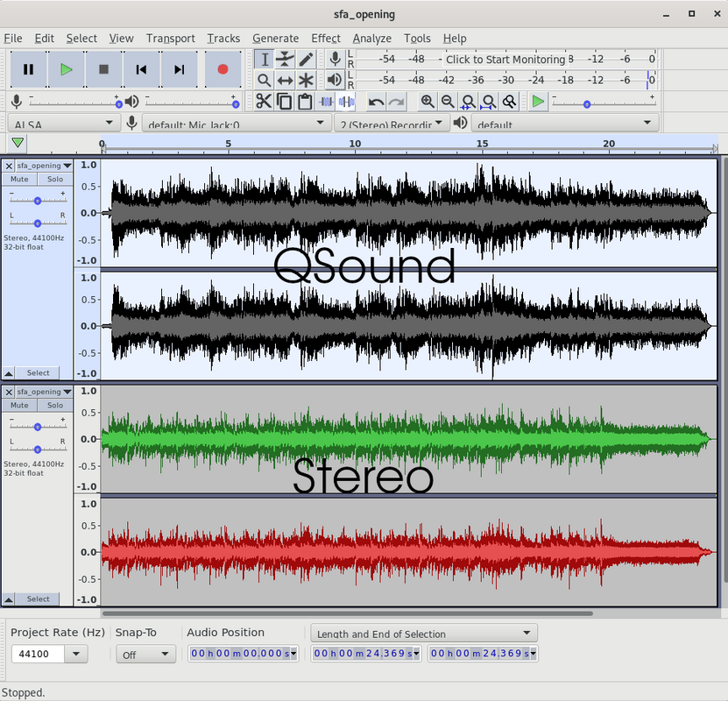
Task: Open the File menu
Action: 13,39
